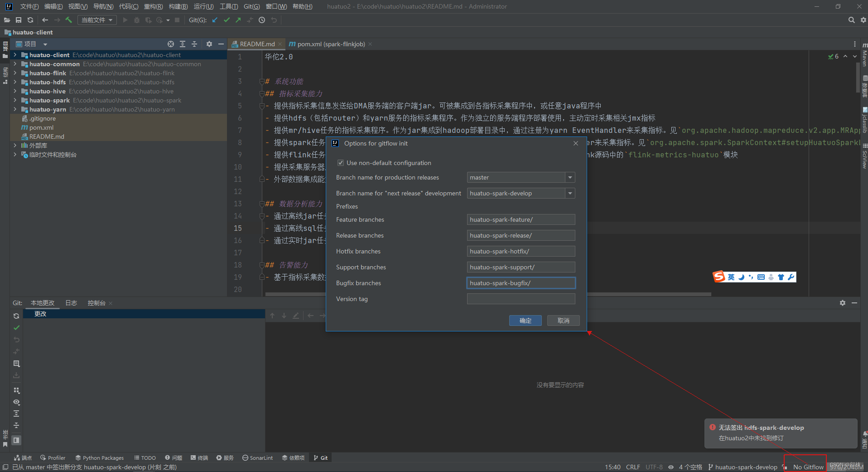Expand 外部库 external libraries node
The width and height of the screenshot is (868, 472).
[15, 146]
